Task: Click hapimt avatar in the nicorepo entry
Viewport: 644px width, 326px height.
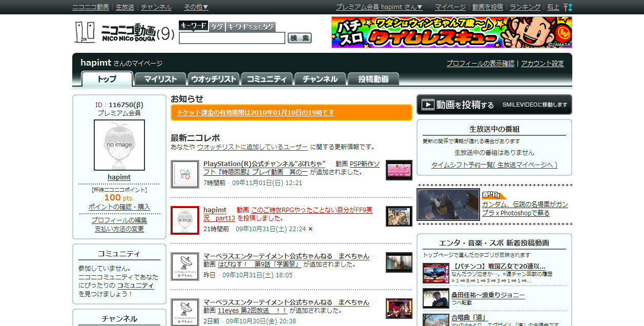Action: tap(185, 220)
